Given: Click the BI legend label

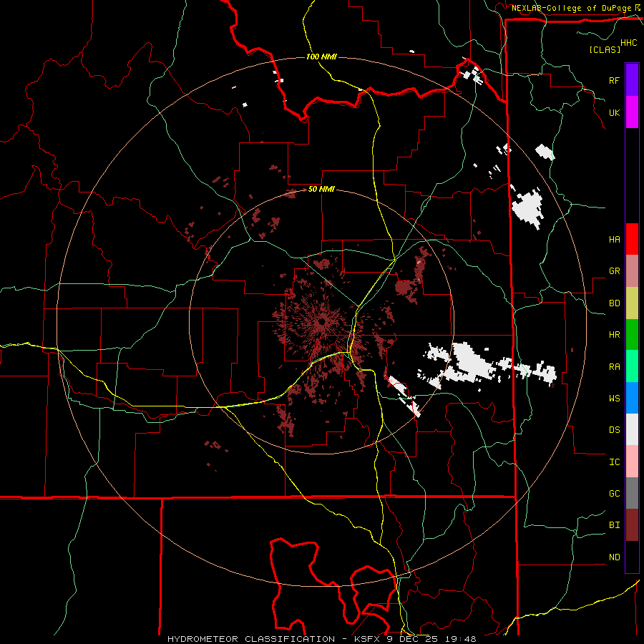Looking at the screenshot, I should (614, 525).
